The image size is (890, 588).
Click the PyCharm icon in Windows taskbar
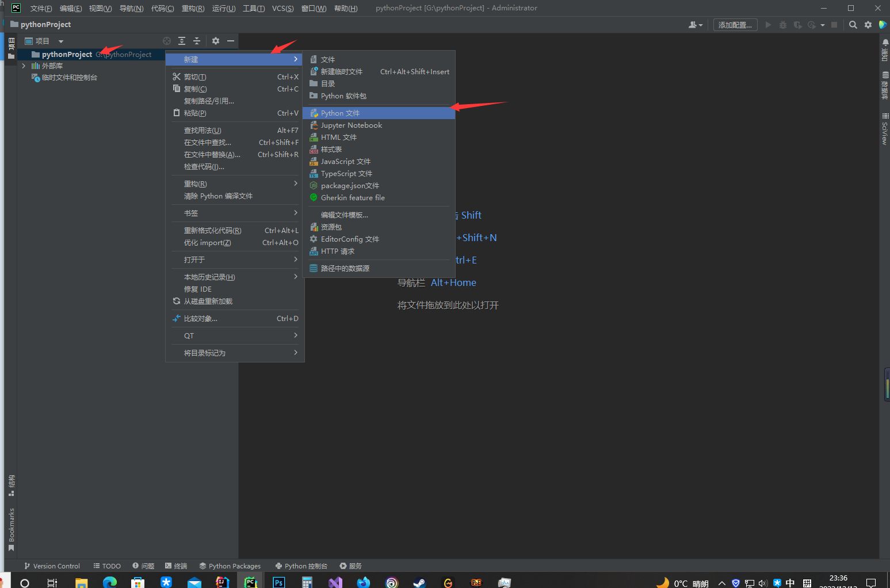(250, 582)
